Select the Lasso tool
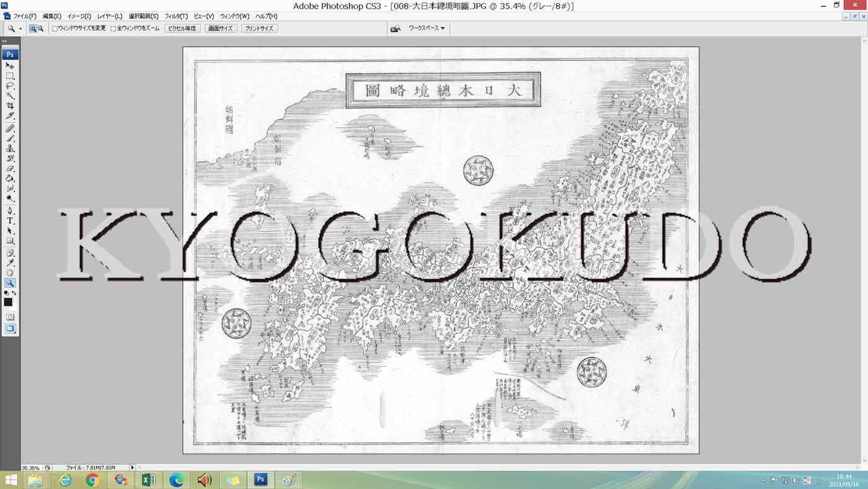868x489 pixels. [x=10, y=86]
